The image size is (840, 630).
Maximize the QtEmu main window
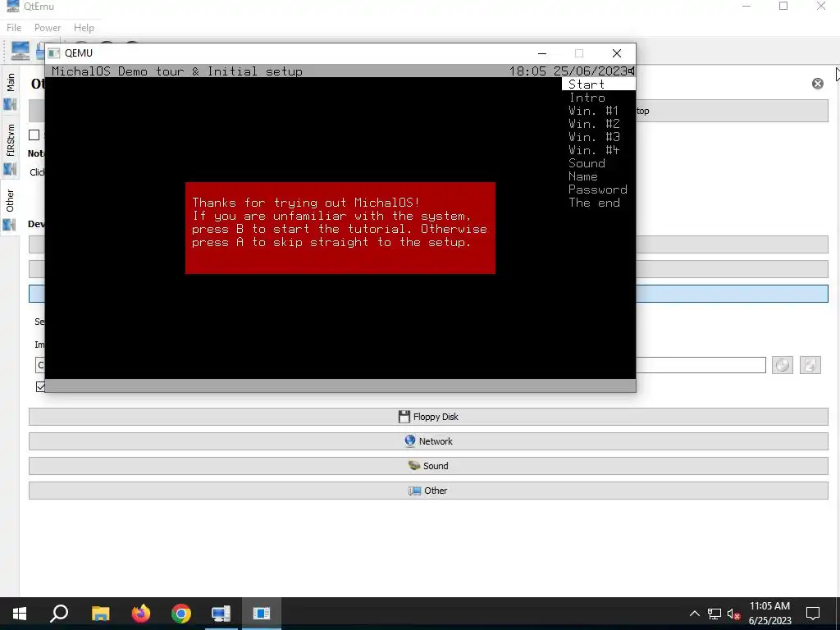(783, 6)
